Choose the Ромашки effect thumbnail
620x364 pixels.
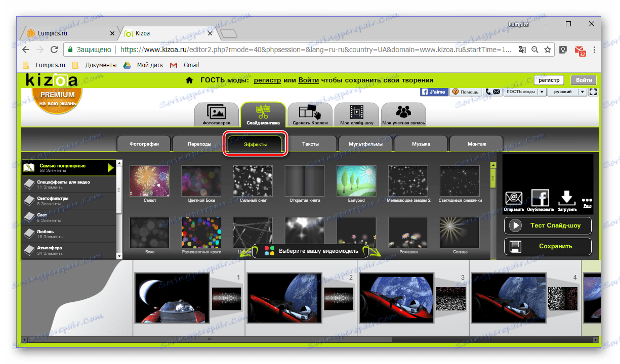pos(408,233)
